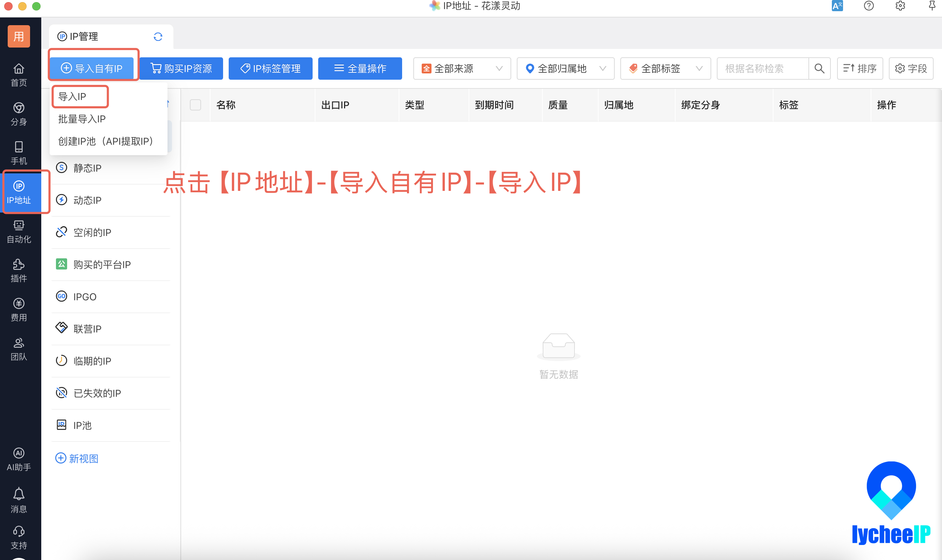Image resolution: width=942 pixels, height=560 pixels.
Task: Click the 全量操作 button
Action: coord(360,68)
